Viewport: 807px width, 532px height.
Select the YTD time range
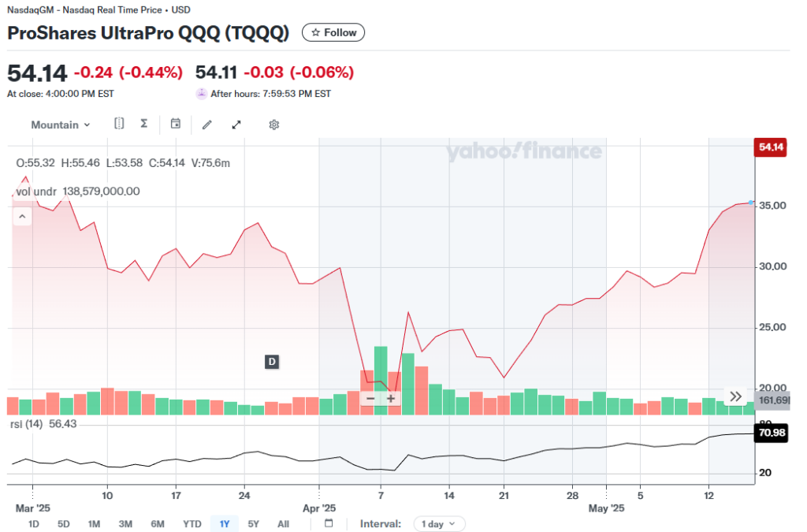click(x=192, y=524)
